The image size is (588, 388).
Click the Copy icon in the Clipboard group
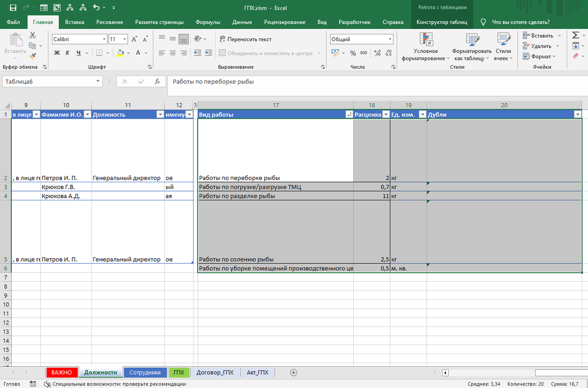(x=33, y=46)
